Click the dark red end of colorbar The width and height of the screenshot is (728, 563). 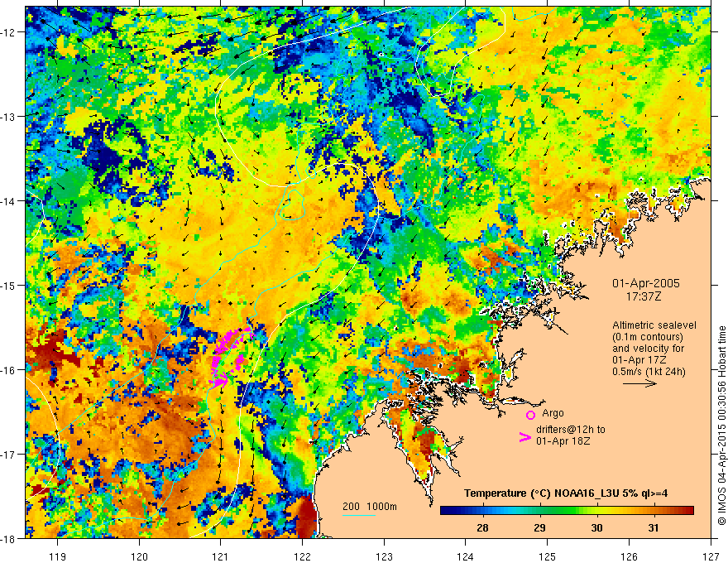(688, 511)
